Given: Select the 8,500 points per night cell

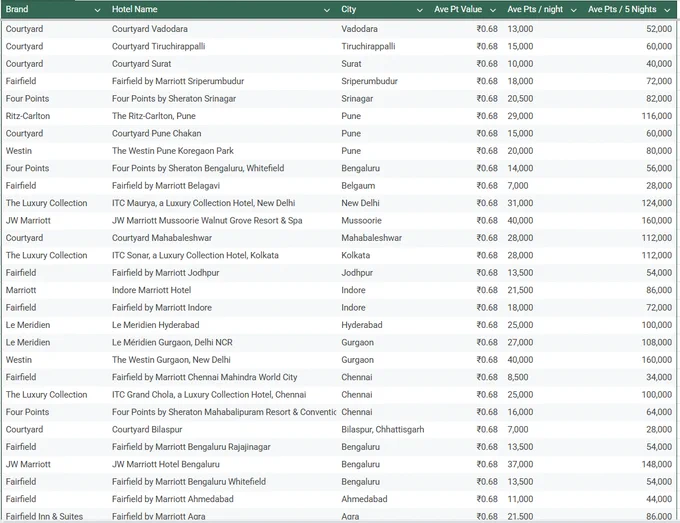Looking at the screenshot, I should [x=518, y=377].
